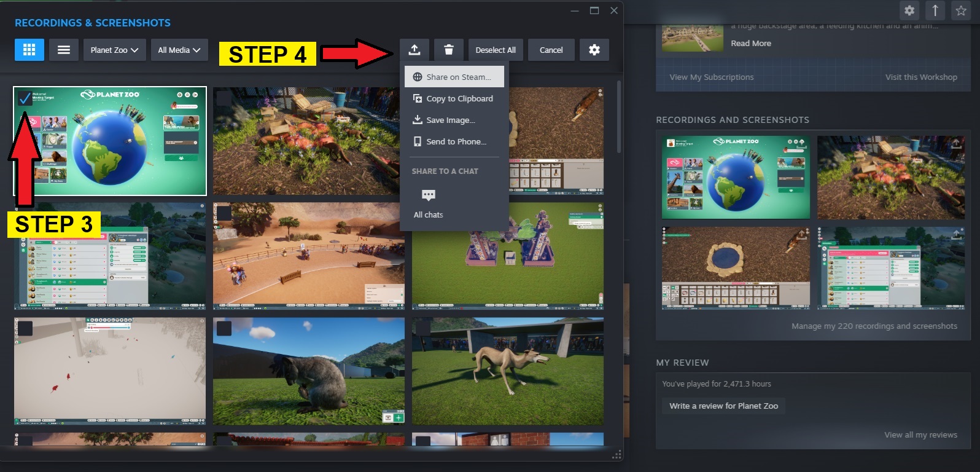Tick the checkbox on the desert arena screenshot
Viewport: 980px width, 472px height.
[224, 213]
